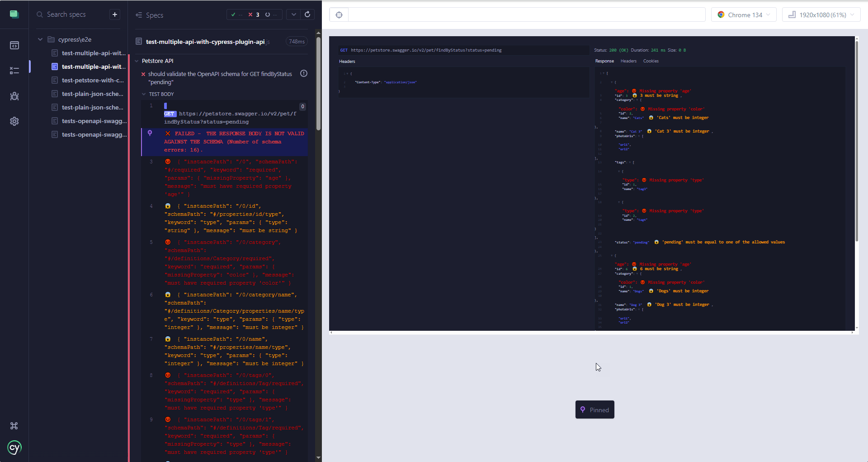The image size is (868, 462).
Task: Click the green Cypress logo at top-left
Action: click(14, 14)
